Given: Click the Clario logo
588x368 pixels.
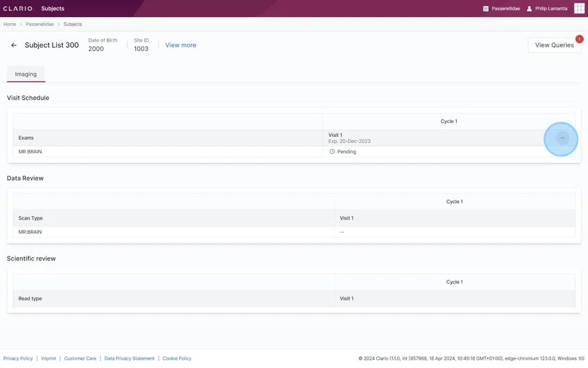Looking at the screenshot, I should click(x=18, y=8).
